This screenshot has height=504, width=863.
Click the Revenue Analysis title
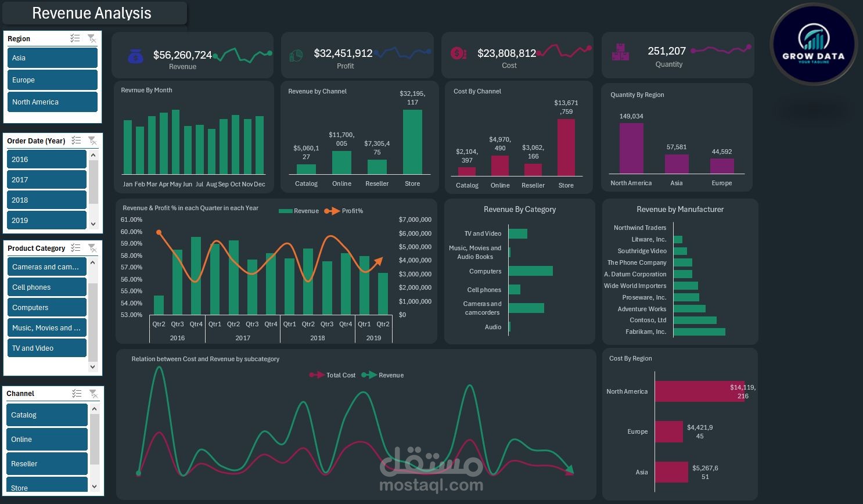point(92,13)
